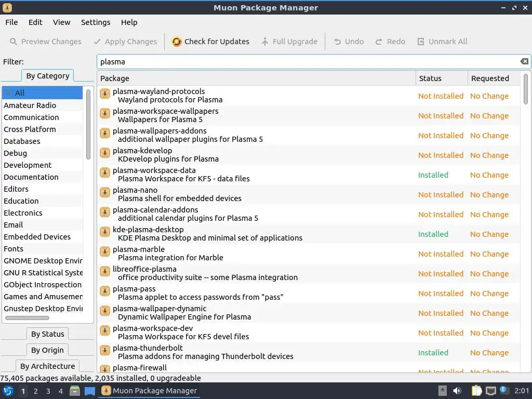
Task: Click the category list vertical scrollbar
Action: [x=88, y=124]
